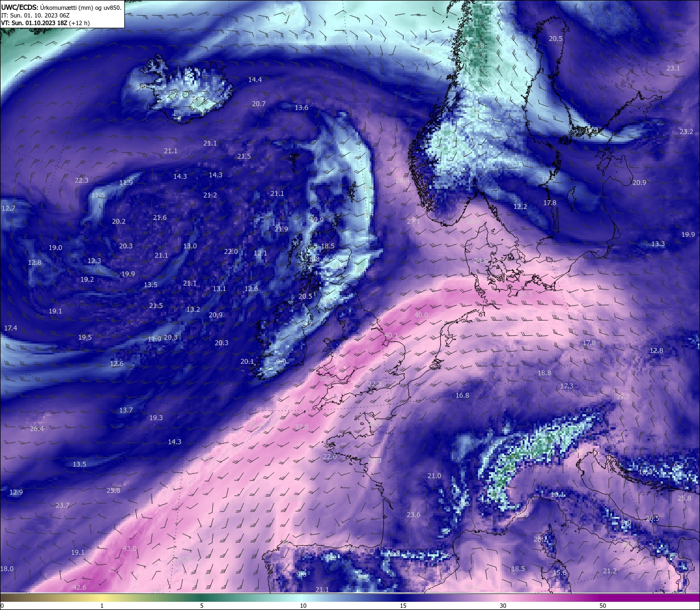Click the value 18.8 on the map

544,373
